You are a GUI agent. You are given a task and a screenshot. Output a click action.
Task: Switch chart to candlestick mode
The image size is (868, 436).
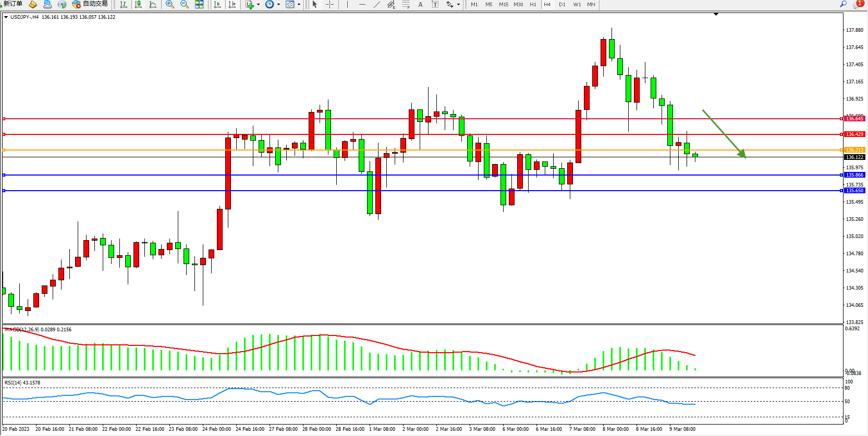(138, 5)
